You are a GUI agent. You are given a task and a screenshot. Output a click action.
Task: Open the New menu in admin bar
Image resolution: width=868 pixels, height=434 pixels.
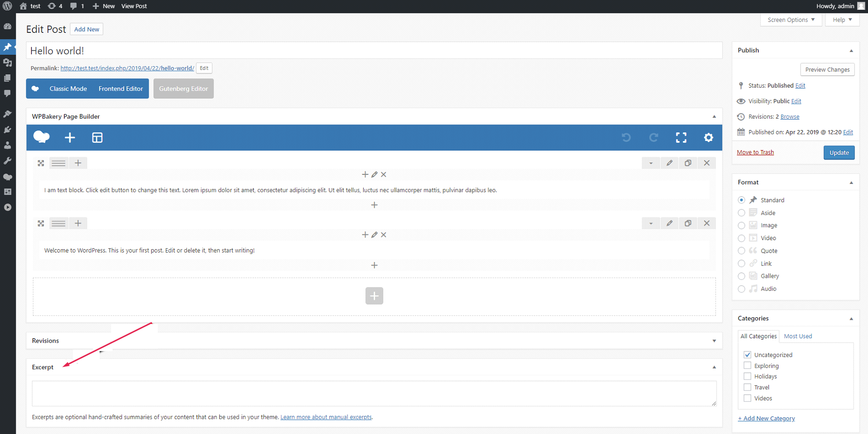click(x=104, y=6)
